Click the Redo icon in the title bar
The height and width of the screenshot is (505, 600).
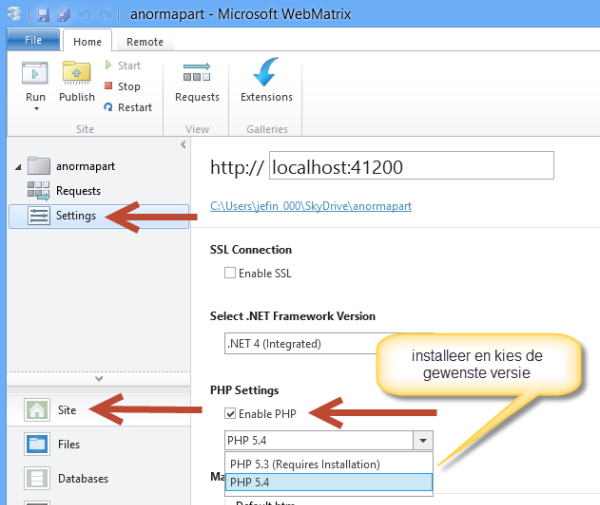pyautogui.click(x=104, y=15)
